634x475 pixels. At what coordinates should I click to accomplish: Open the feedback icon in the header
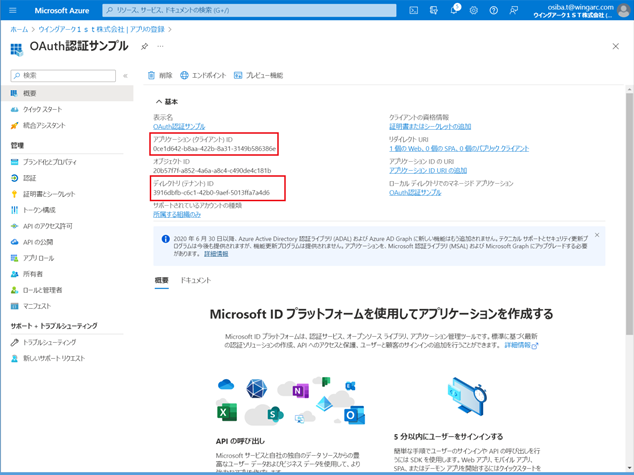click(x=514, y=11)
